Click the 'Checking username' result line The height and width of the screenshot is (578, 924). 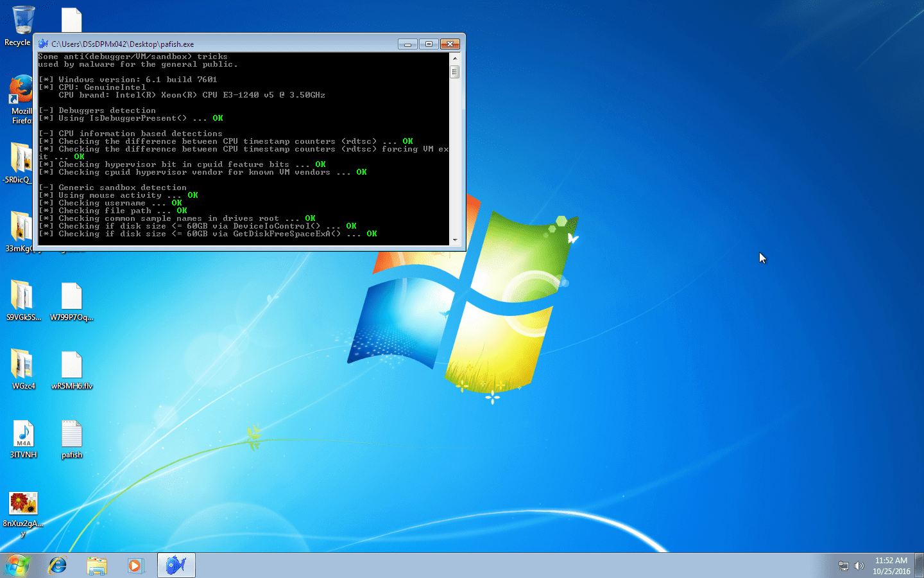point(110,203)
